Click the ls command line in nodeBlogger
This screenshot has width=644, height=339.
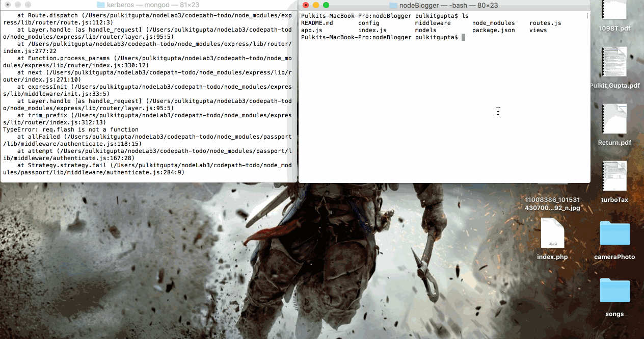pos(385,16)
